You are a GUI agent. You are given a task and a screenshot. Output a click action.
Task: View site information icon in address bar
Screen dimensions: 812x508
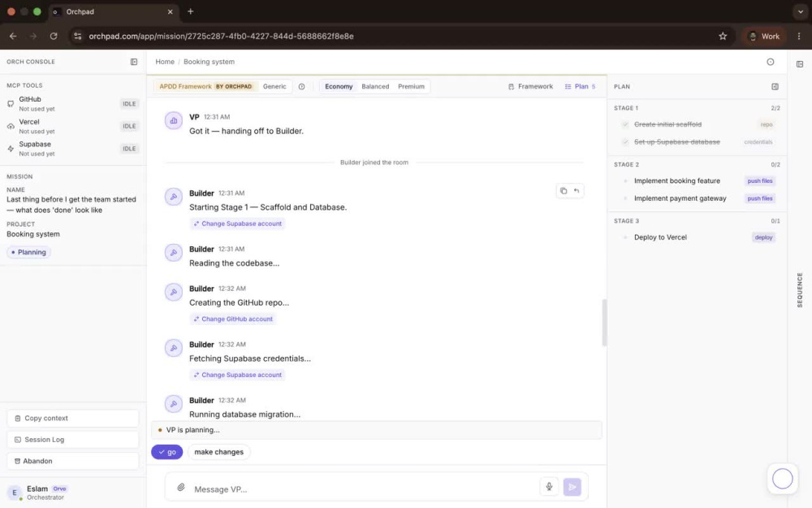78,37
